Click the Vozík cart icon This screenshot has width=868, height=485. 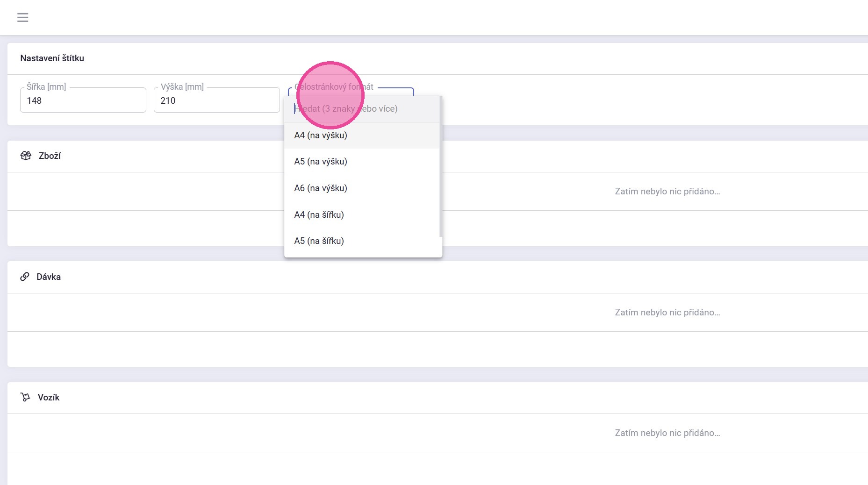[25, 397]
